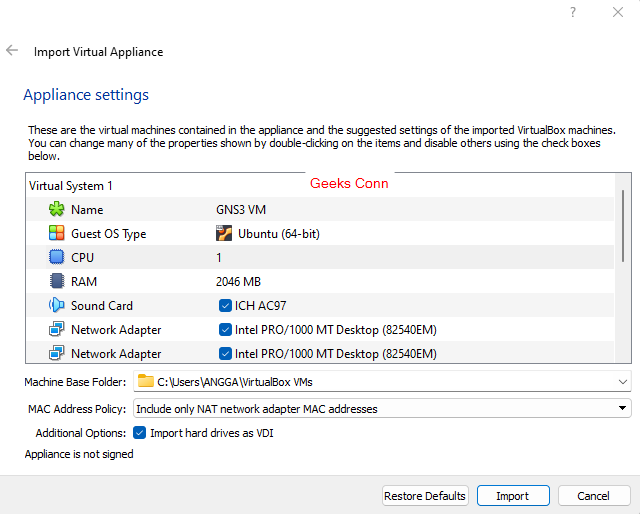Image resolution: width=640 pixels, height=514 pixels.
Task: Open the Machine Base Folder dropdown
Action: (x=622, y=382)
